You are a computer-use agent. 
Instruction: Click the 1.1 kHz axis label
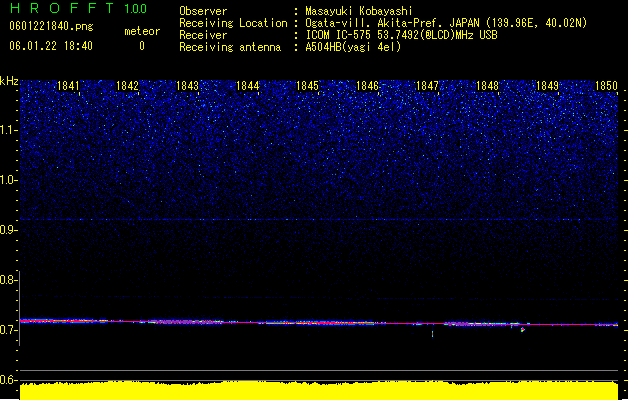tap(9, 130)
